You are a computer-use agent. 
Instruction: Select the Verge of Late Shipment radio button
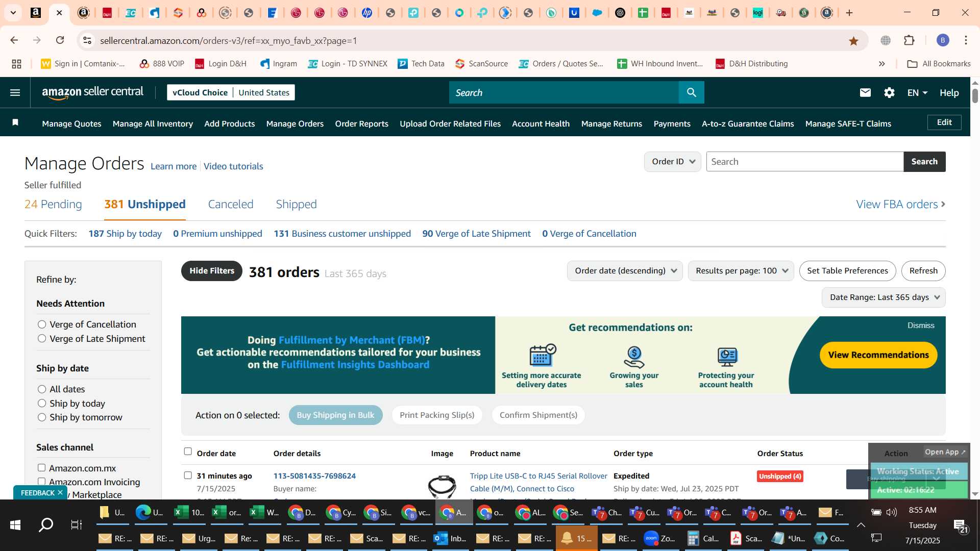coord(42,339)
